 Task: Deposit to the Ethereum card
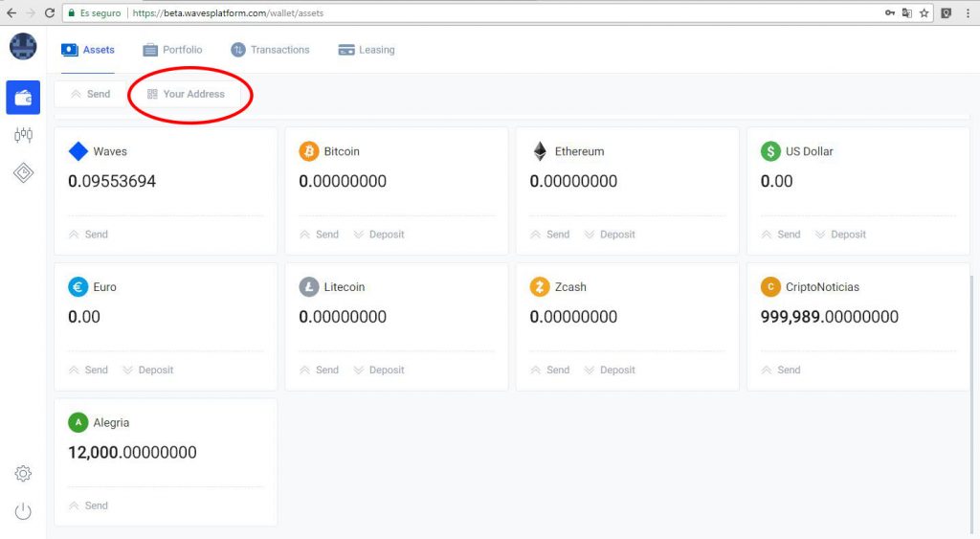[x=610, y=235]
